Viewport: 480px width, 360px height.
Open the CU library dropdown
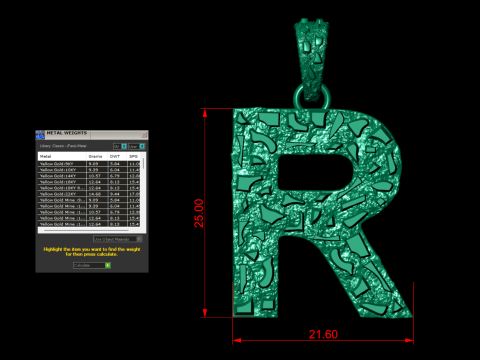click(120, 146)
